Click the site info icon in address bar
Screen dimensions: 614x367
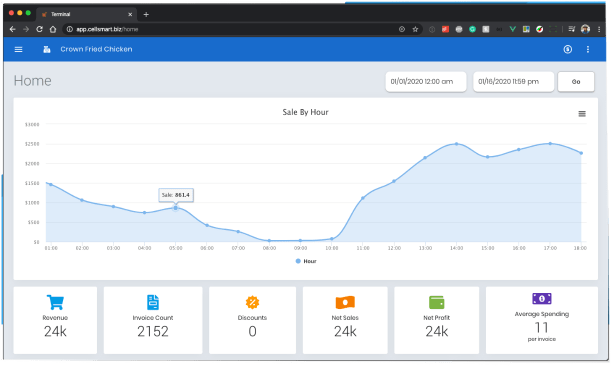pyautogui.click(x=69, y=29)
